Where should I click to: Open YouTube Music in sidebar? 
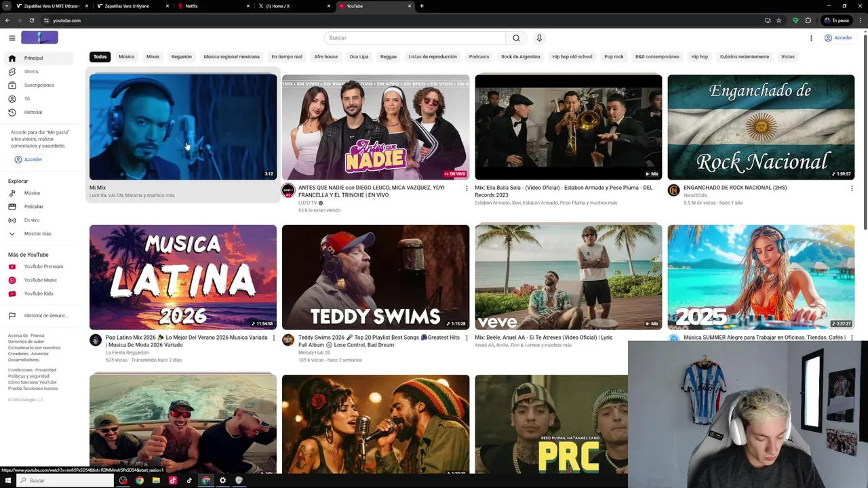click(x=40, y=280)
